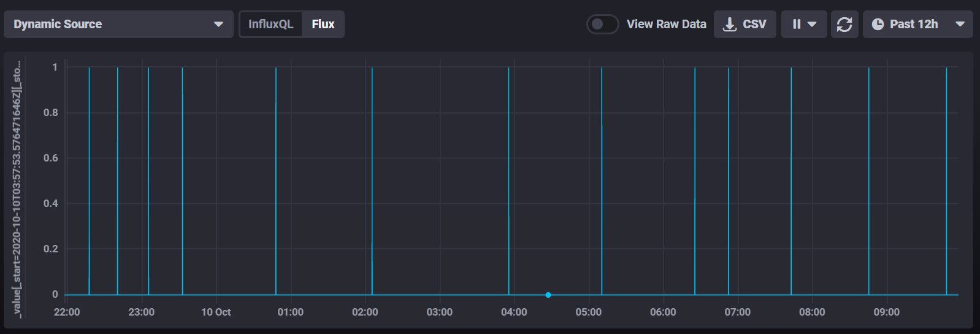Screen dimensions: 980x334
Task: Switch to the InfluxQL query tab
Action: (270, 24)
